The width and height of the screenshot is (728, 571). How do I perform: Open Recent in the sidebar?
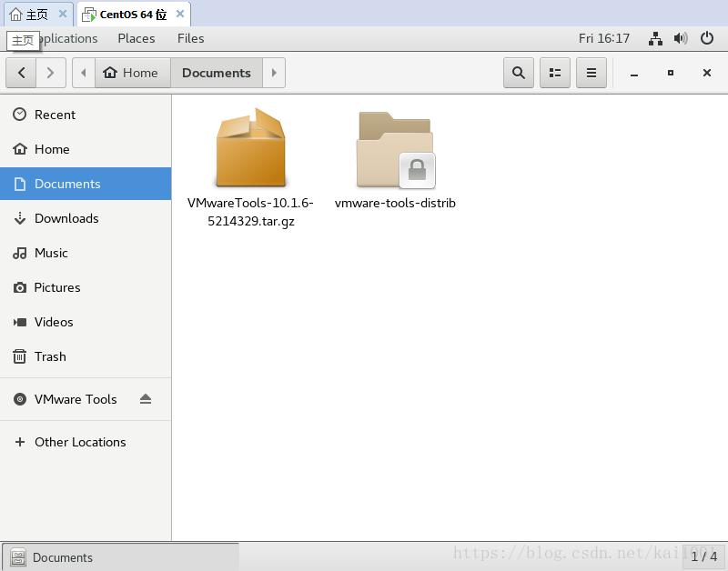[x=86, y=115]
